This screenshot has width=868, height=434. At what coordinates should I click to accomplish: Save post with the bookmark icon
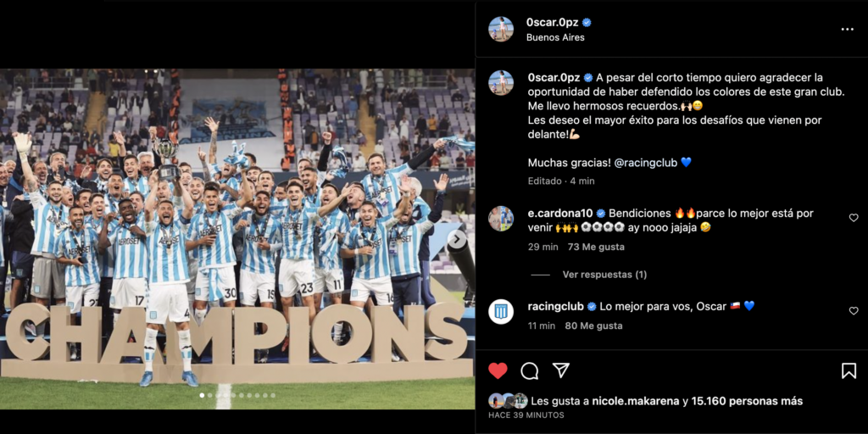[x=849, y=370]
